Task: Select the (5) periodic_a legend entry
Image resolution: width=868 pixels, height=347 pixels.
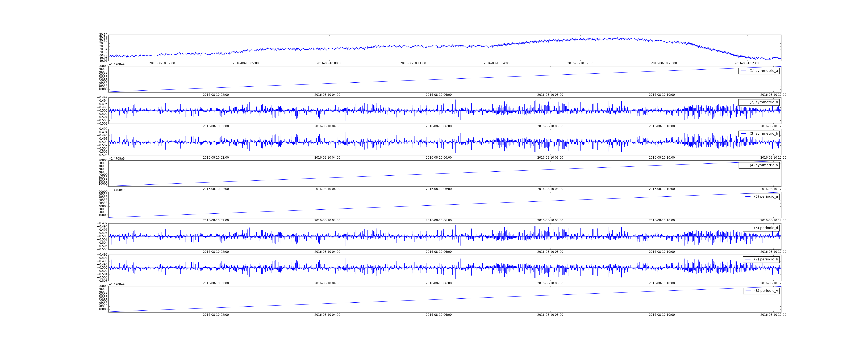Action: pyautogui.click(x=766, y=196)
